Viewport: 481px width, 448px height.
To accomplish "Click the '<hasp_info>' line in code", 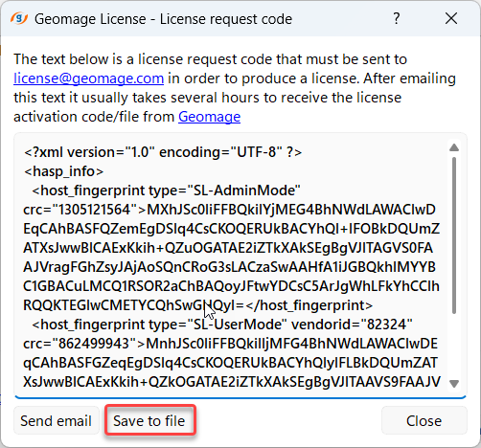I will 63,171.
